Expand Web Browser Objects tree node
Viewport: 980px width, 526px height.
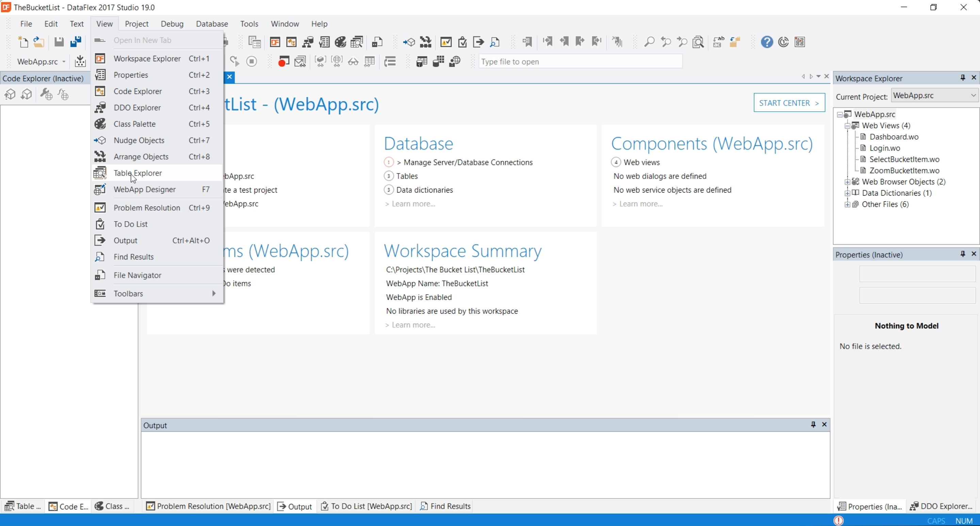click(x=847, y=182)
